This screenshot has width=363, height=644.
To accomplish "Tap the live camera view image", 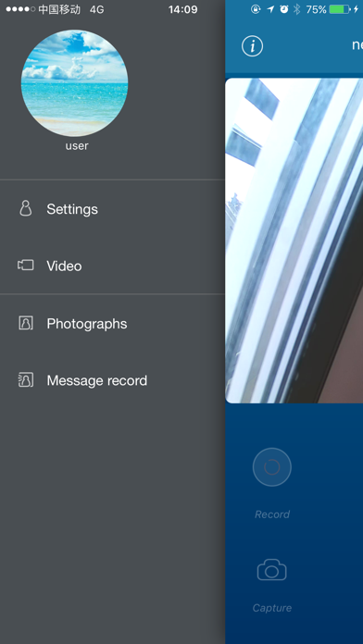I will tap(294, 241).
